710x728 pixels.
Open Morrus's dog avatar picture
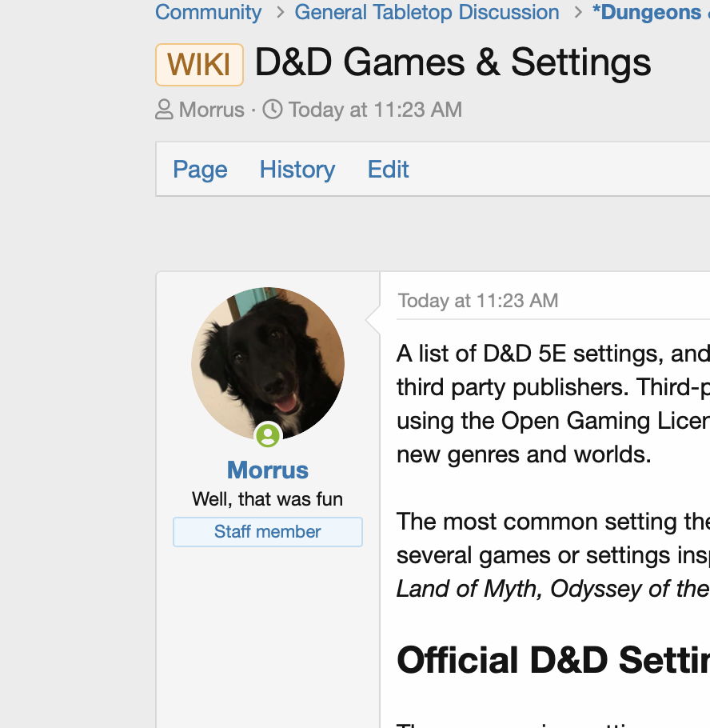(x=268, y=363)
